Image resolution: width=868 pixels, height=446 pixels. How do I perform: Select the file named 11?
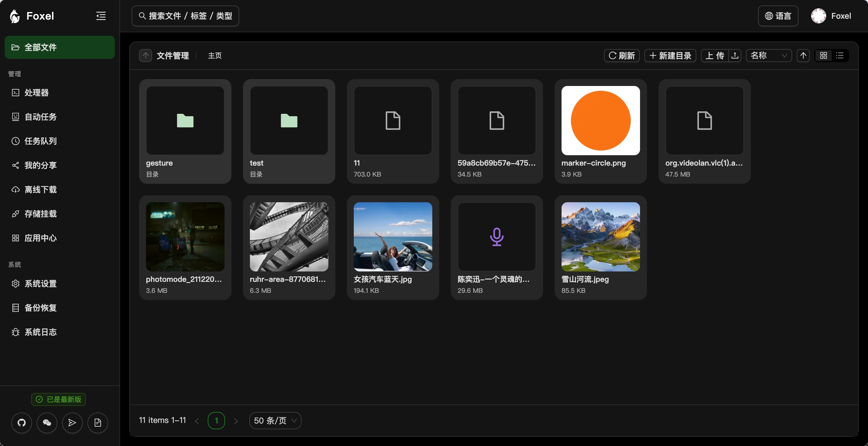pyautogui.click(x=393, y=131)
